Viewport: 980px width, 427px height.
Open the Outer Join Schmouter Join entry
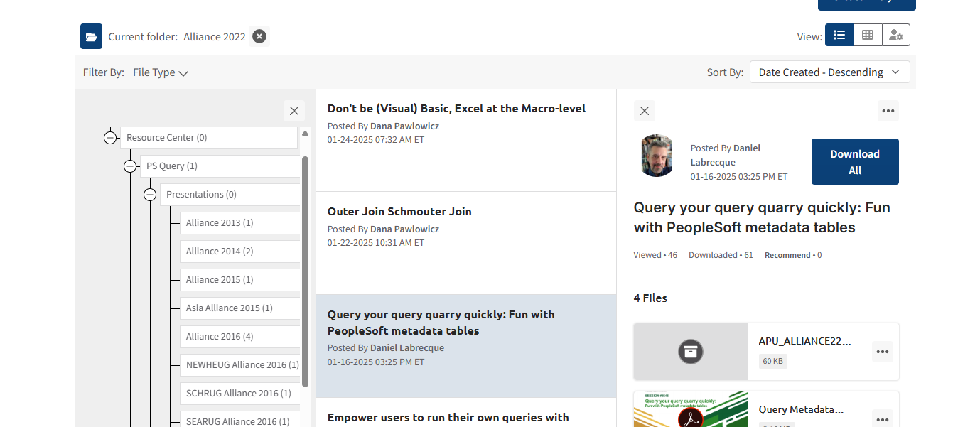pyautogui.click(x=399, y=212)
